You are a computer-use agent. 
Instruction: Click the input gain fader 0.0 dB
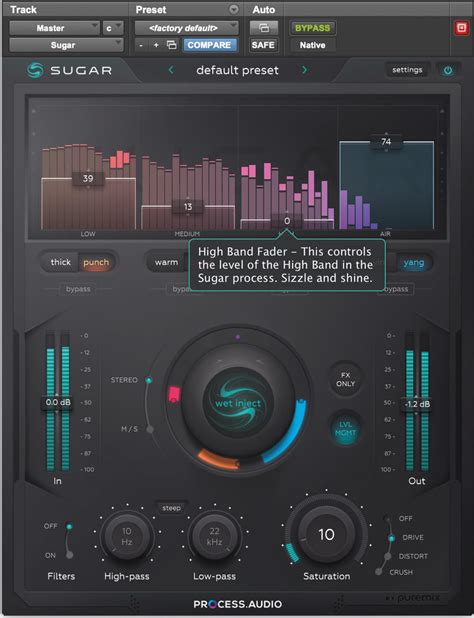pyautogui.click(x=58, y=402)
